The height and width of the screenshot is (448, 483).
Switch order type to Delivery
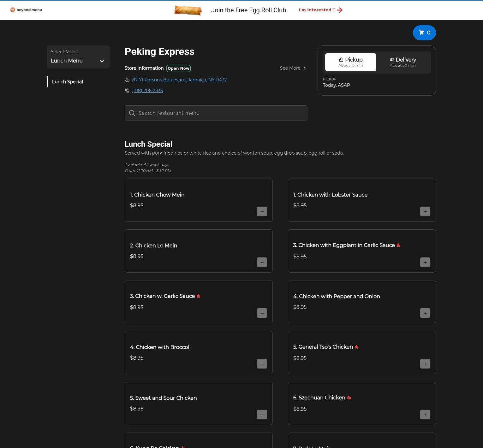(x=402, y=62)
